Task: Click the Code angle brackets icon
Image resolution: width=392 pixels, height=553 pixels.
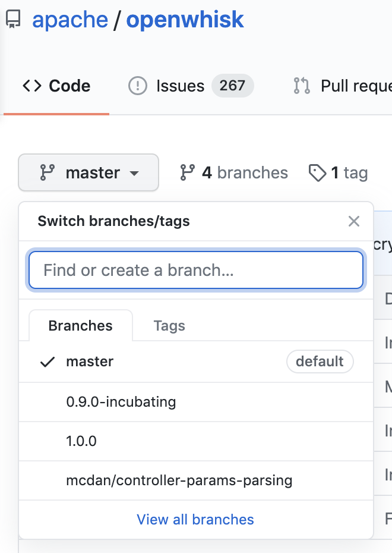Action: pyautogui.click(x=32, y=86)
